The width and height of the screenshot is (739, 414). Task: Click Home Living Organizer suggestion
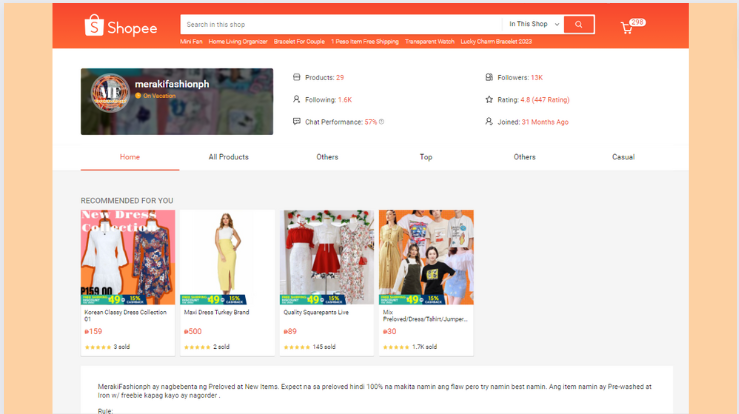click(x=238, y=41)
